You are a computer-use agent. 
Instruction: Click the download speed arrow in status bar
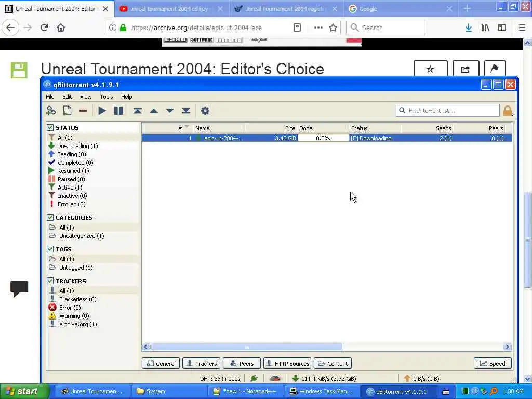pyautogui.click(x=295, y=378)
